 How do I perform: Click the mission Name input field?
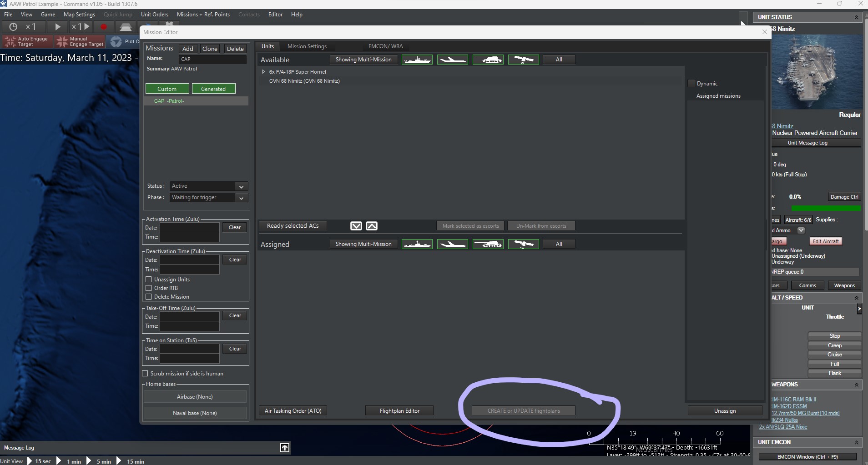(212, 59)
